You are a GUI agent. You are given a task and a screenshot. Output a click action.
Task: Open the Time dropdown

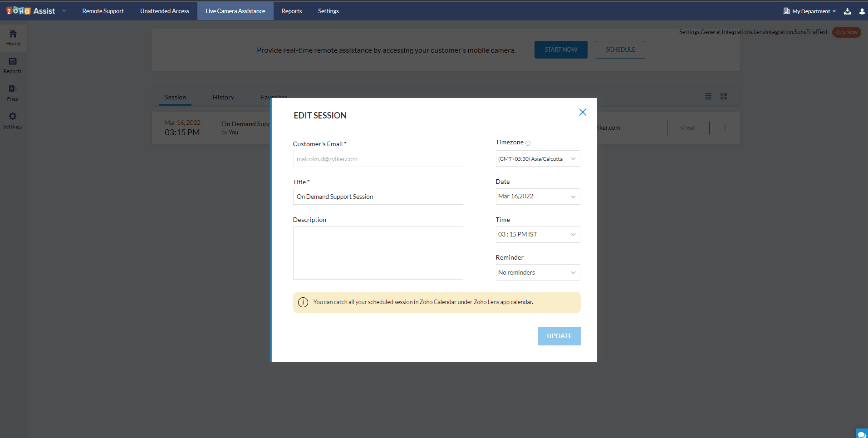click(538, 234)
